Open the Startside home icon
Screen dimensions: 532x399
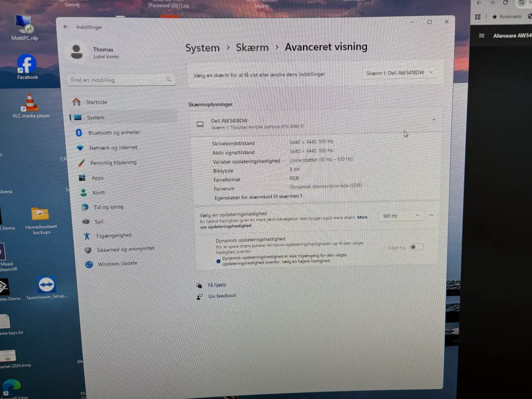point(76,102)
